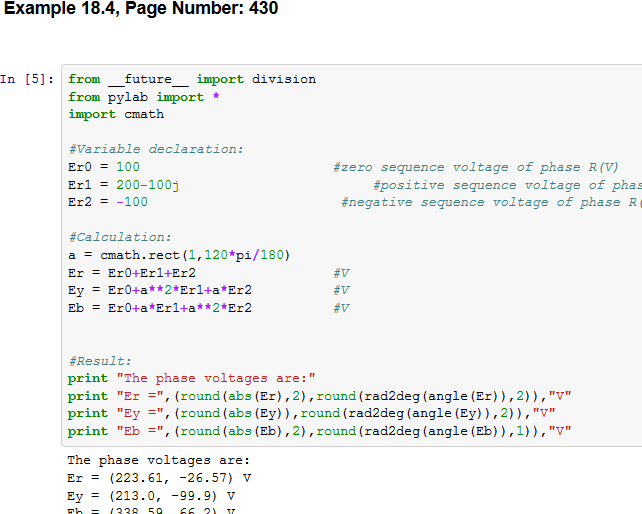
Task: Click the output line "Er = (223.61, -26.57) V"
Action: click(159, 478)
